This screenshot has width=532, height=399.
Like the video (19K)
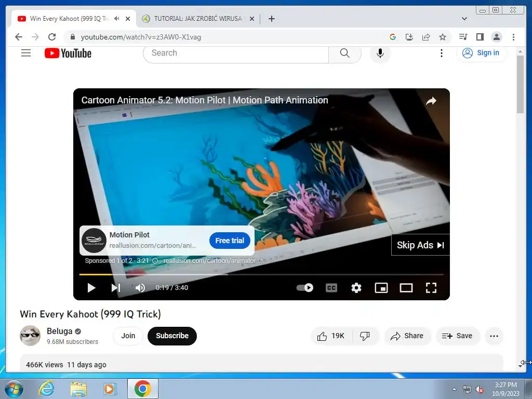pos(331,336)
